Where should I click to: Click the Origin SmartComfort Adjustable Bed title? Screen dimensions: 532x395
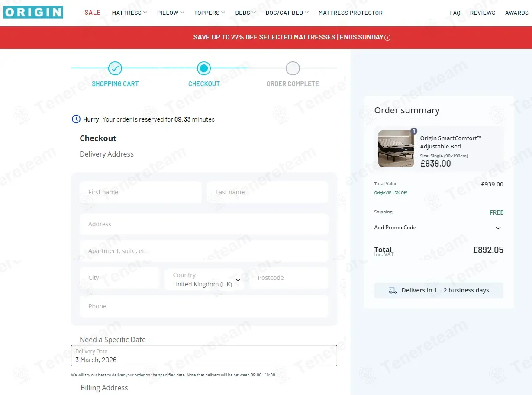tap(451, 142)
